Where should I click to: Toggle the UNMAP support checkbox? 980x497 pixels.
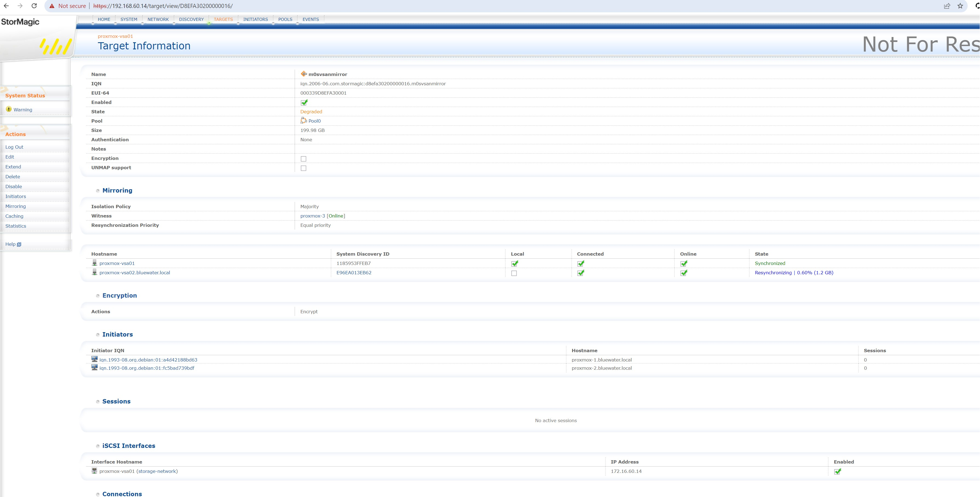coord(303,168)
